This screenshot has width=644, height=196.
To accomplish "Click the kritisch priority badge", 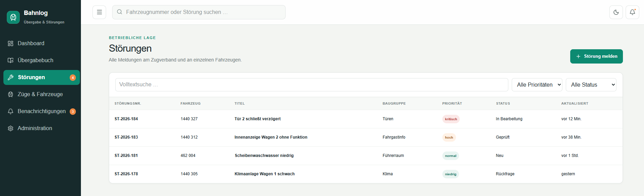I will pyautogui.click(x=451, y=119).
